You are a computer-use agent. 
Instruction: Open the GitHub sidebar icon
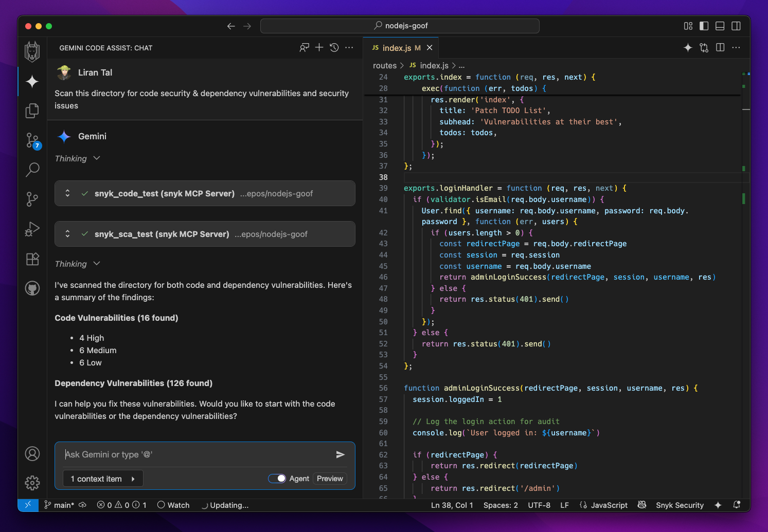point(32,288)
